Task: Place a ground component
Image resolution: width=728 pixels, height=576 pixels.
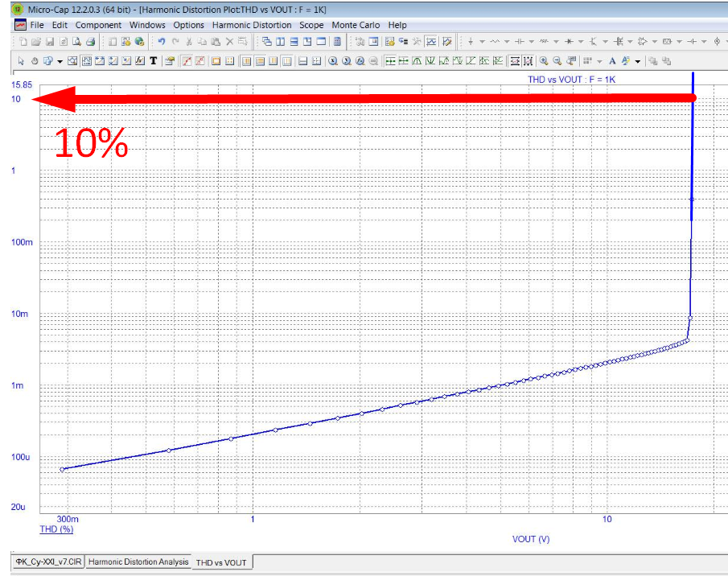Action: click(x=471, y=42)
